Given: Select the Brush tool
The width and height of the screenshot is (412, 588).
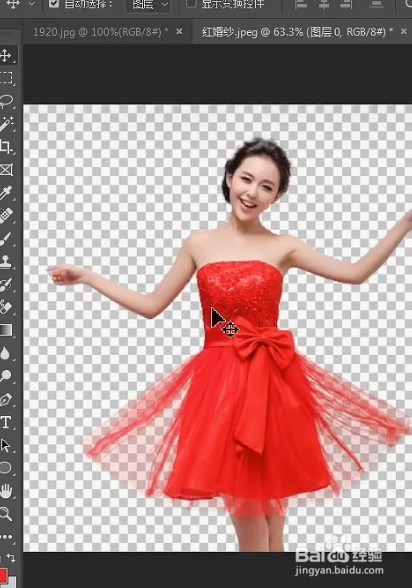Looking at the screenshot, I should [x=6, y=239].
